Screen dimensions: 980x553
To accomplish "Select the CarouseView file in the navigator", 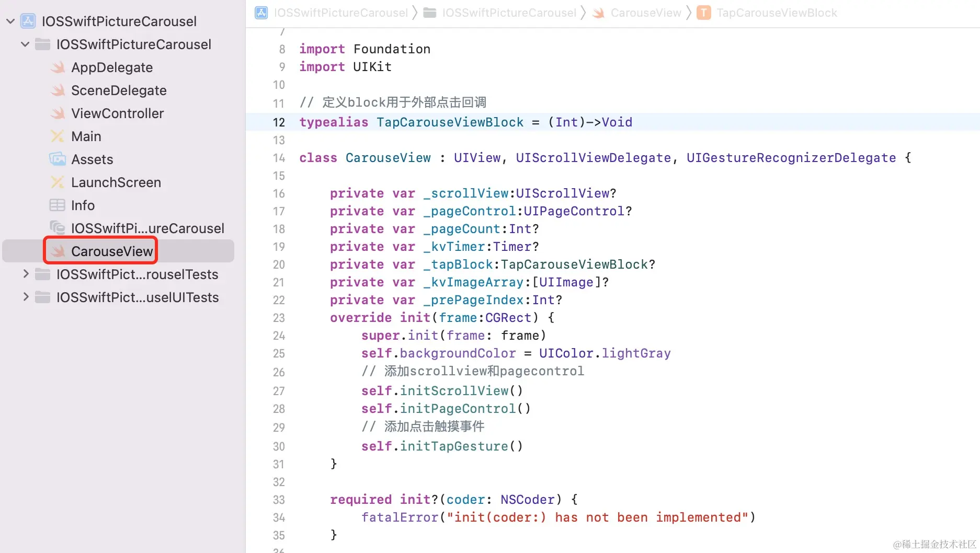I will coord(112,251).
